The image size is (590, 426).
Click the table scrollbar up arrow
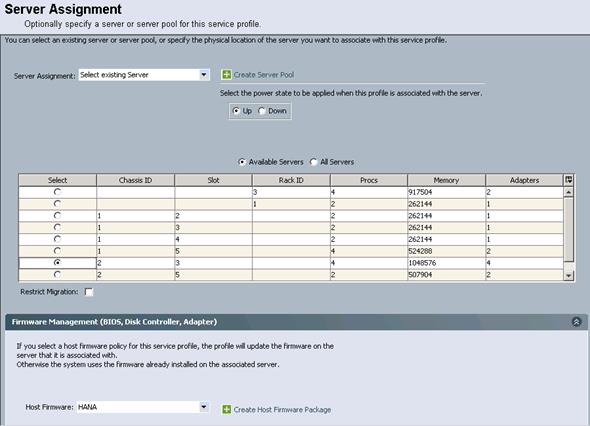click(x=569, y=192)
